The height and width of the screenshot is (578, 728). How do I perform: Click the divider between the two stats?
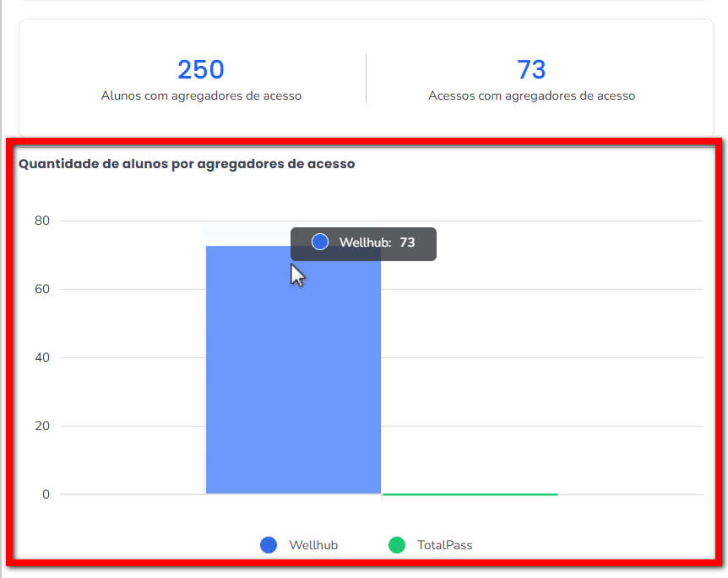tap(366, 79)
